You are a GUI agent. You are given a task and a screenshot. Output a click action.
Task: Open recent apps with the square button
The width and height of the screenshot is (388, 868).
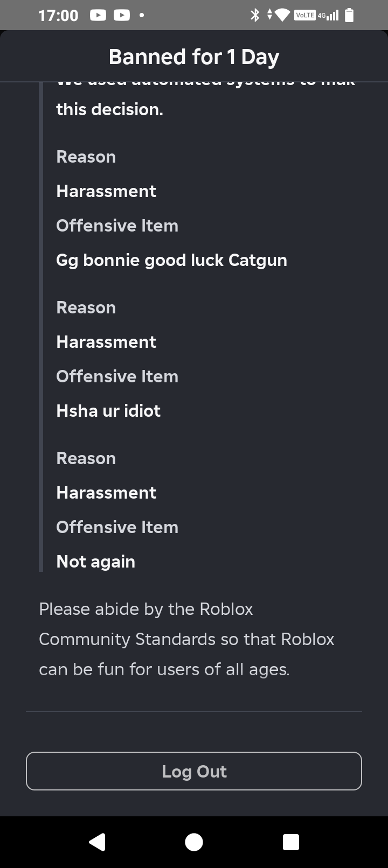pyautogui.click(x=291, y=842)
